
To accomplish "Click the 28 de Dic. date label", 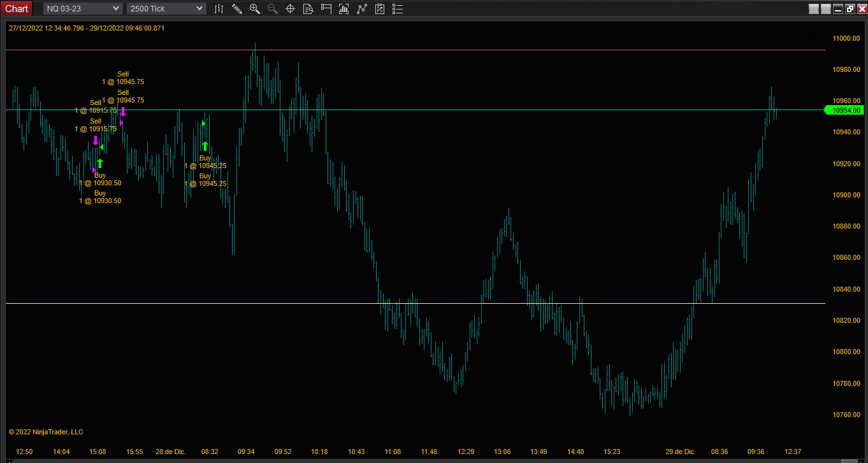I will (170, 452).
